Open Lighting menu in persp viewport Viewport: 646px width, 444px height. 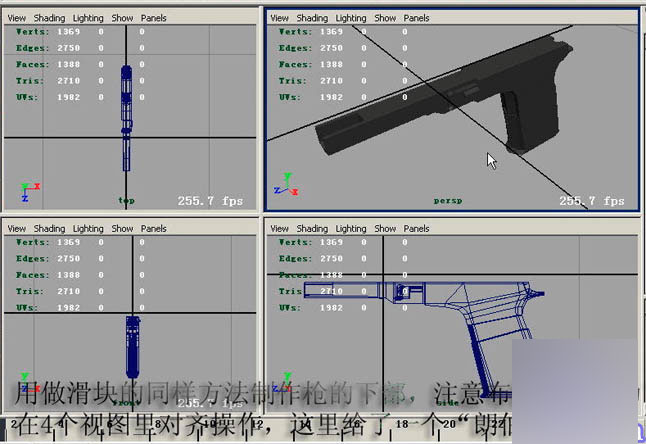[x=351, y=18]
